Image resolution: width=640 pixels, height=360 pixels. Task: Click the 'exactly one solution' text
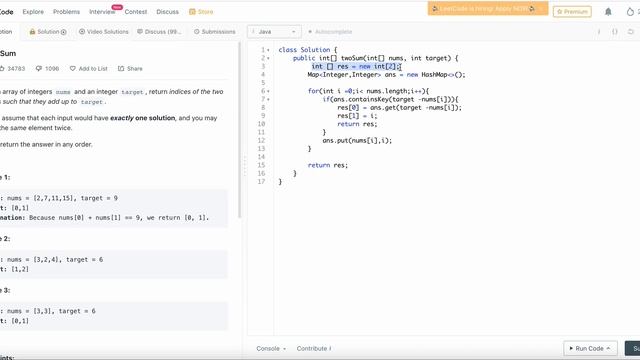142,118
